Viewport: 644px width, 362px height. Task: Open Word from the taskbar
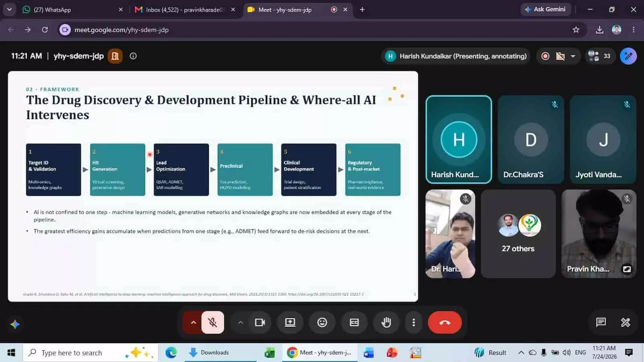[369, 353]
